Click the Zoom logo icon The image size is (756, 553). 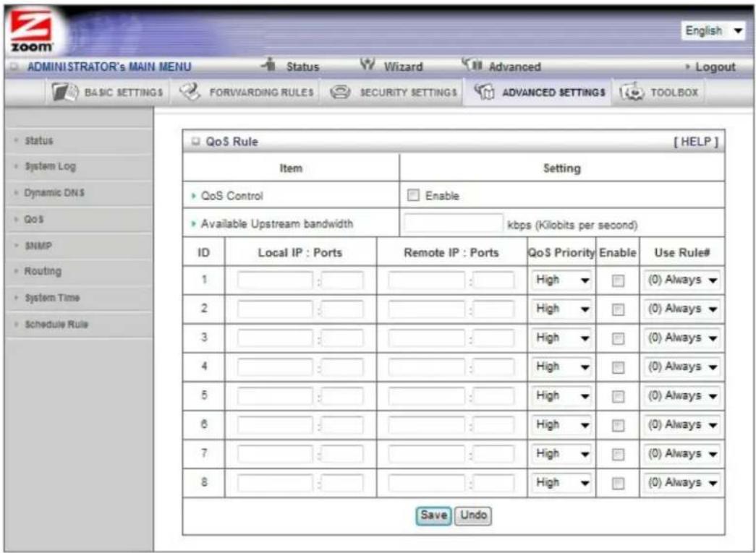pos(33,30)
